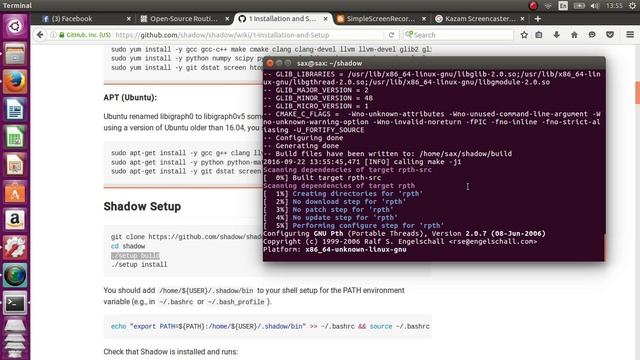640x360 pixels.
Task: Click the GitHub URL address bar
Action: [x=222, y=35]
